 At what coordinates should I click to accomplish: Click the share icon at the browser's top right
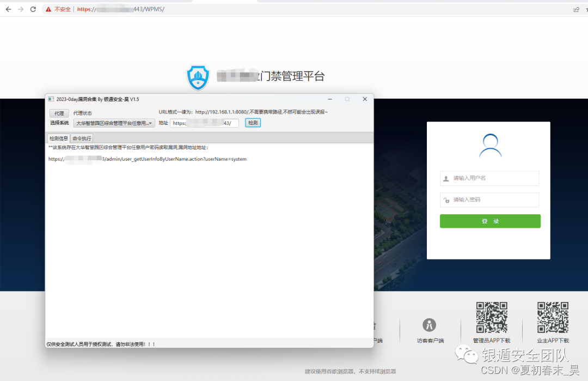click(576, 9)
